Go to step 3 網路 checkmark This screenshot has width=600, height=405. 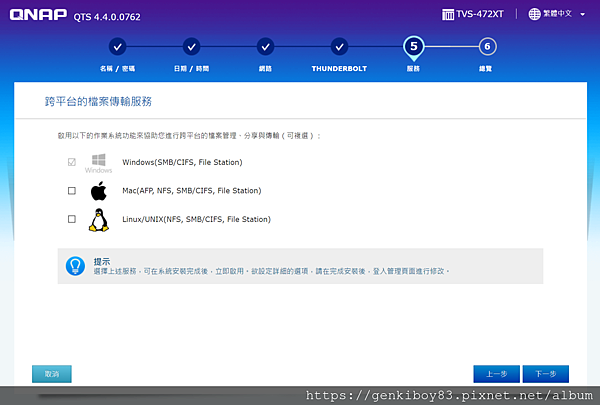(265, 47)
